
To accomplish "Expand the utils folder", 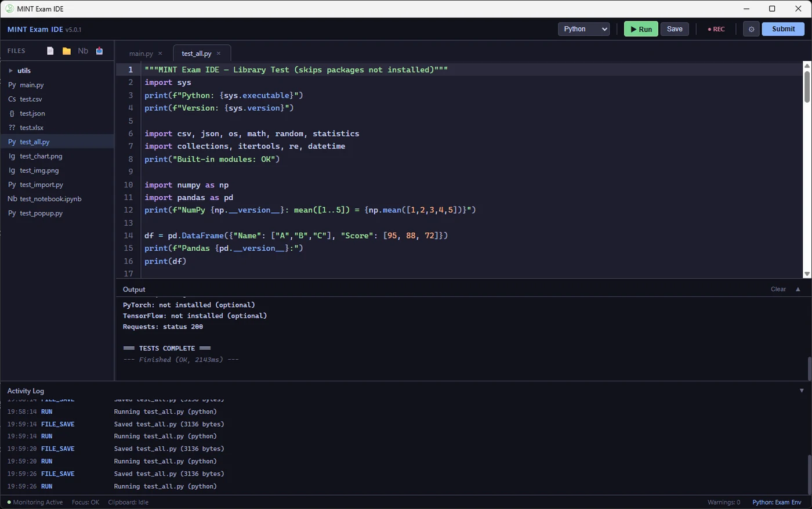I will [x=10, y=71].
